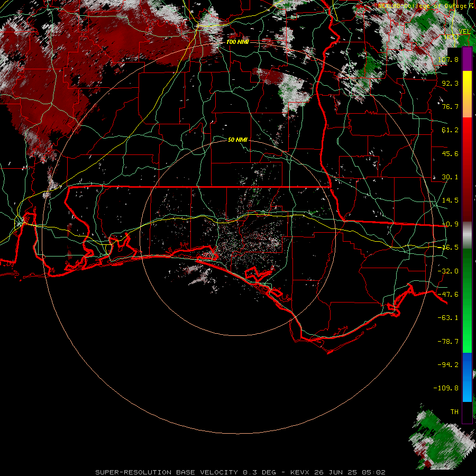Click the "-78.7" velocity scale value

coord(448,342)
